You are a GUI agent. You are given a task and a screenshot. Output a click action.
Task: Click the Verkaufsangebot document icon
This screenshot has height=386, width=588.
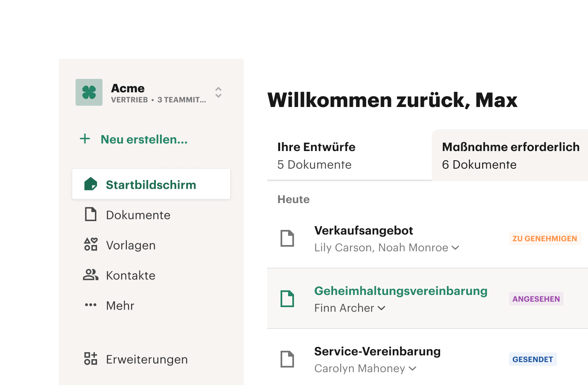pyautogui.click(x=287, y=238)
